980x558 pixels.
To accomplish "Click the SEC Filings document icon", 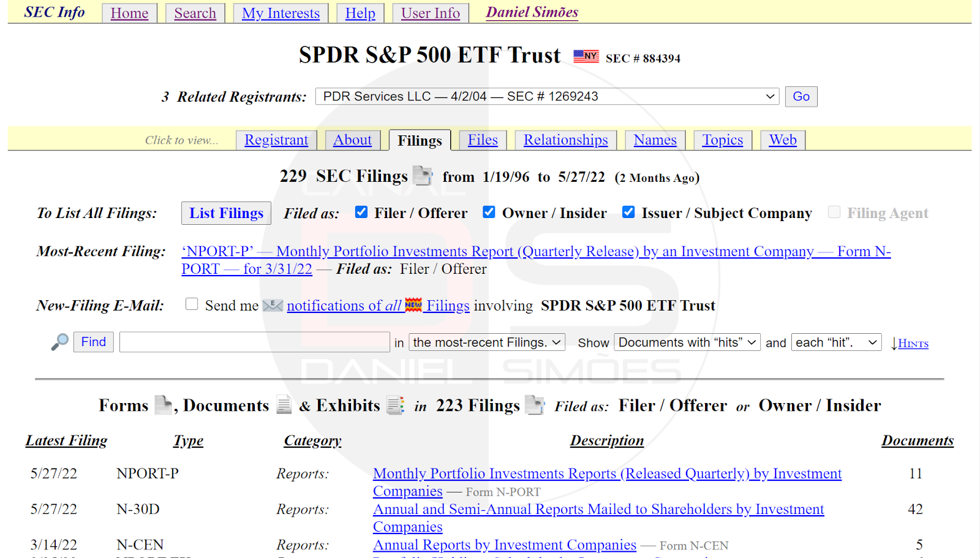I will (422, 176).
